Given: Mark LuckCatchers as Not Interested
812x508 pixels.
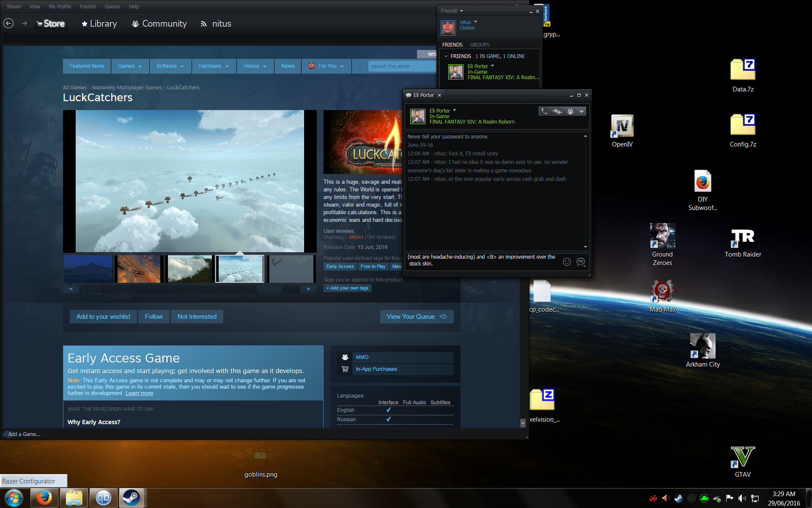Looking at the screenshot, I should [x=197, y=317].
